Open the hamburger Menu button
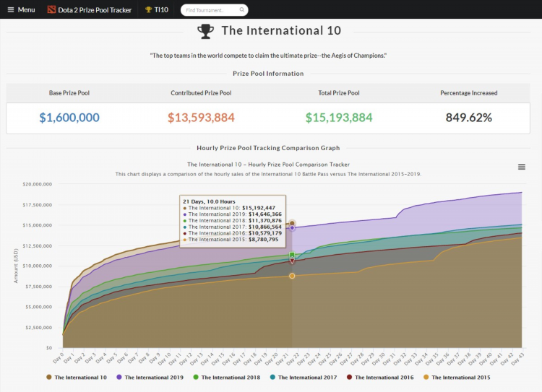Screen dimensions: 542x392 click(x=21, y=9)
